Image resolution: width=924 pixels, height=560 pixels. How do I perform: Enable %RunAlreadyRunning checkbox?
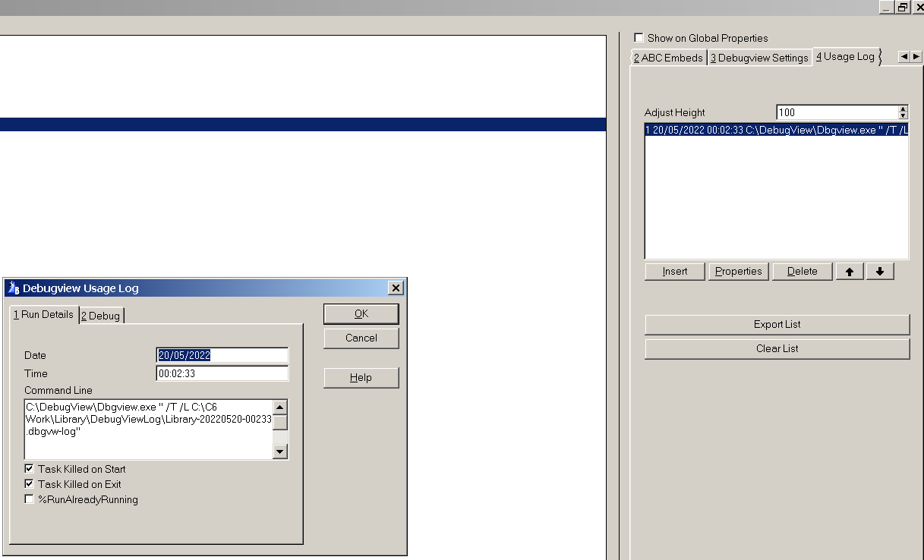pos(30,499)
